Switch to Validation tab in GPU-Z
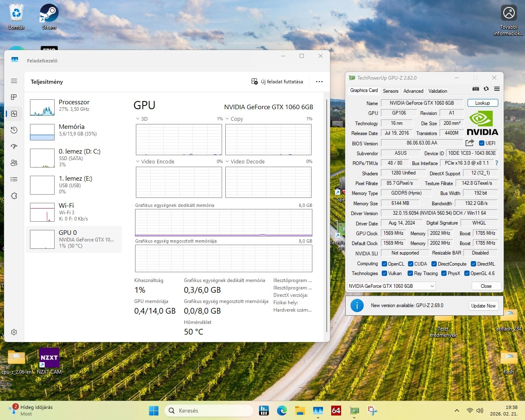The width and height of the screenshot is (525, 420). [438, 91]
